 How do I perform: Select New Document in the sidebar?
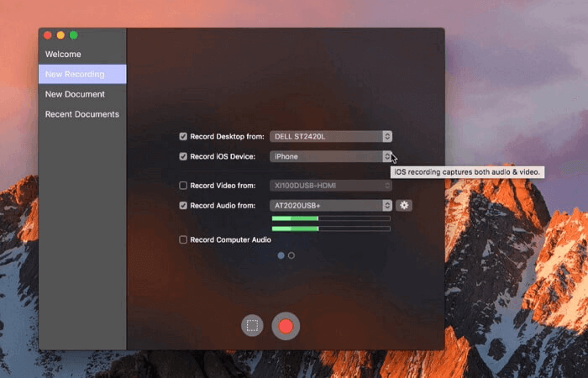(x=75, y=94)
